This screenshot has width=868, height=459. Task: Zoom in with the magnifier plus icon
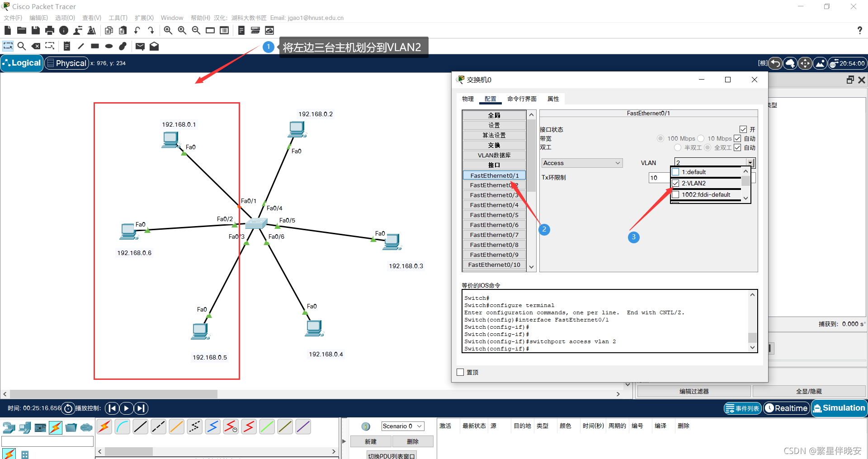(168, 30)
